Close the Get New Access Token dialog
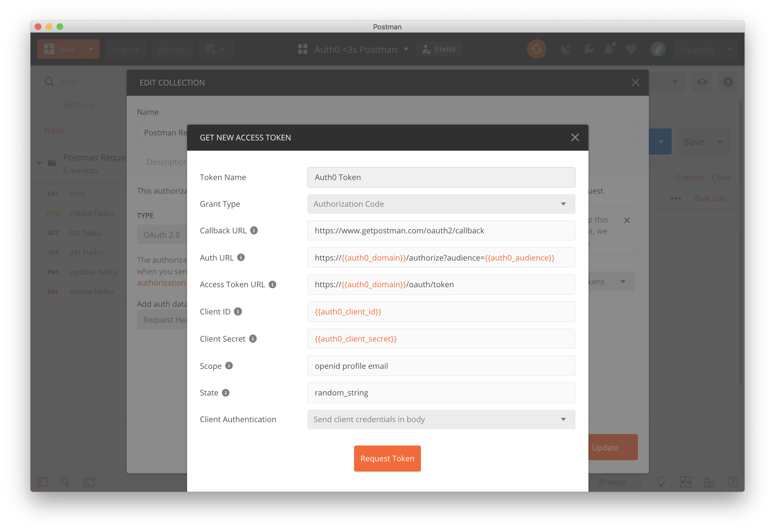 (575, 137)
